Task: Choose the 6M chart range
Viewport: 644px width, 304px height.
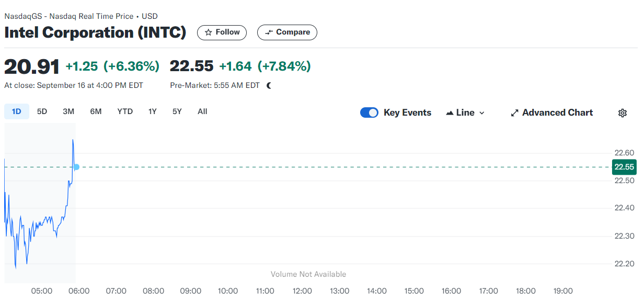Action: click(x=96, y=111)
